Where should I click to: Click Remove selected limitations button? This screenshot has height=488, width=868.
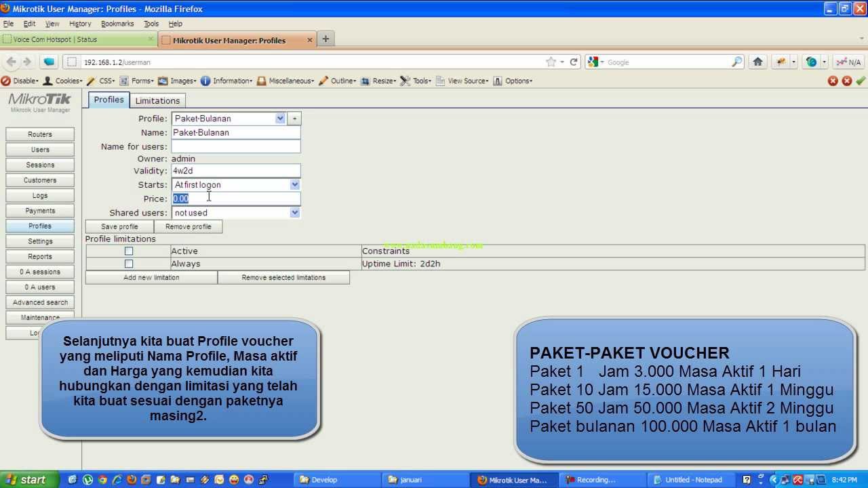pyautogui.click(x=283, y=277)
